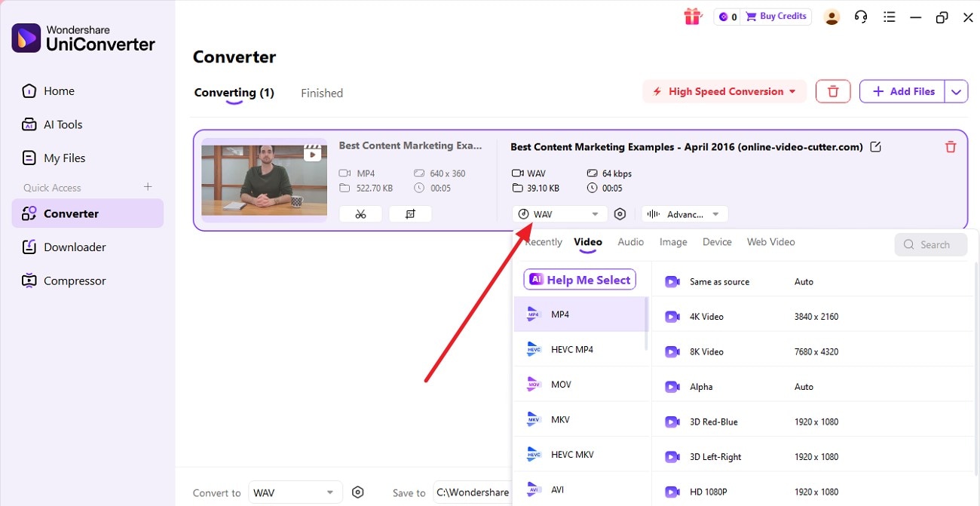Open the Finished tab
Image resolution: width=980 pixels, height=506 pixels.
tap(322, 93)
